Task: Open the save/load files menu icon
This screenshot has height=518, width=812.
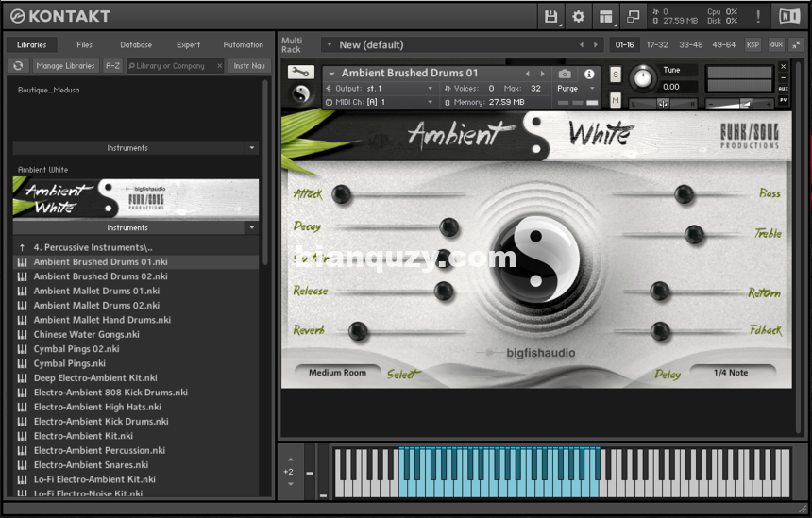Action: [551, 17]
